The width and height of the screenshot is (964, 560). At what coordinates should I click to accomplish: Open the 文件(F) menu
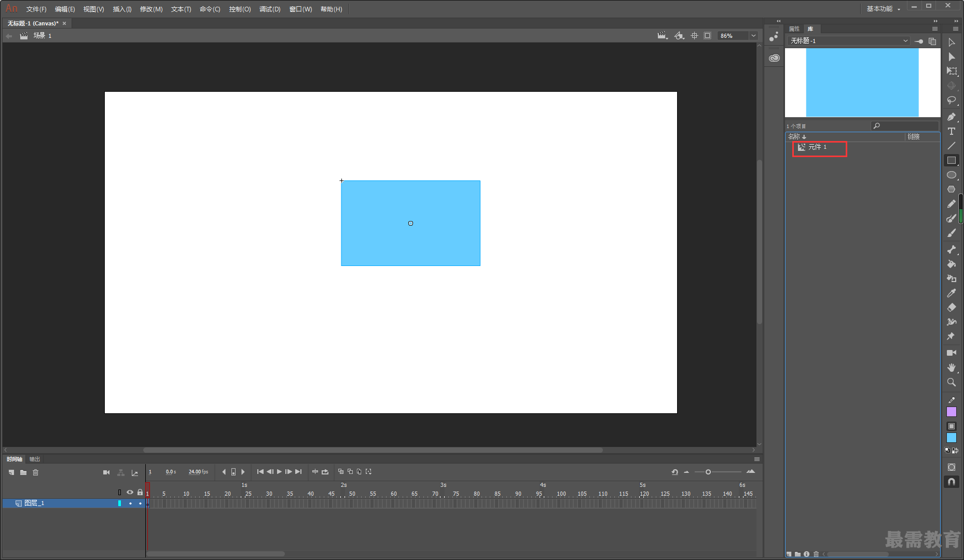[36, 9]
